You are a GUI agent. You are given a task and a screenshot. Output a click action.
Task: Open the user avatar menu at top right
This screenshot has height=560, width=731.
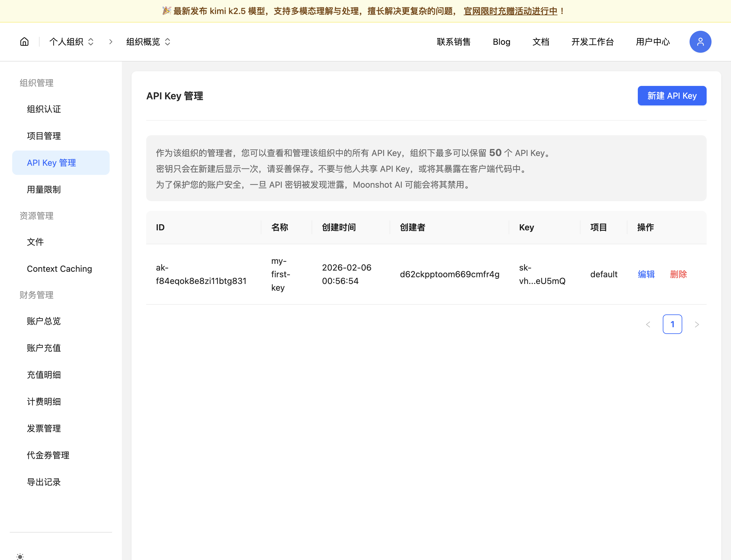click(x=700, y=42)
